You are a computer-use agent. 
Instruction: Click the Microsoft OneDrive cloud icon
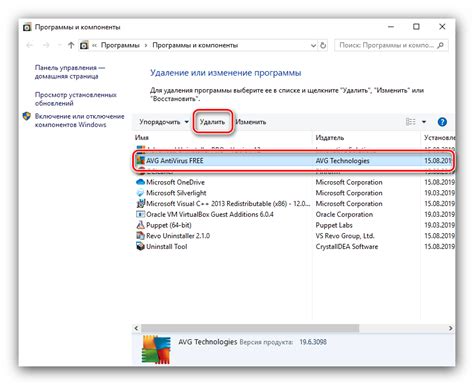(140, 182)
